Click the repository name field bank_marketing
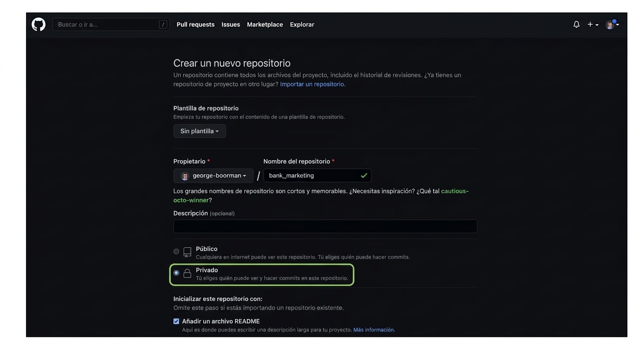Screen dimensions: 644x357 [x=317, y=175]
